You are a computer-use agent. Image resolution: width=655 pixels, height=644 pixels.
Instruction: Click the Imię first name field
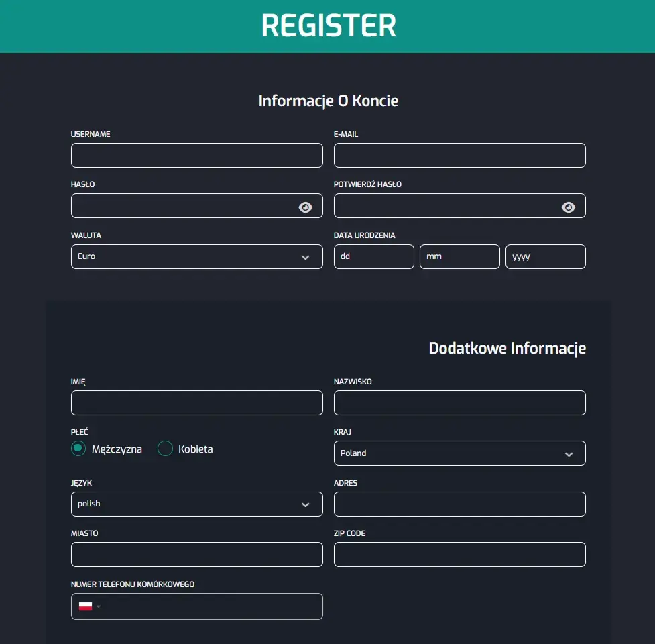pos(196,403)
